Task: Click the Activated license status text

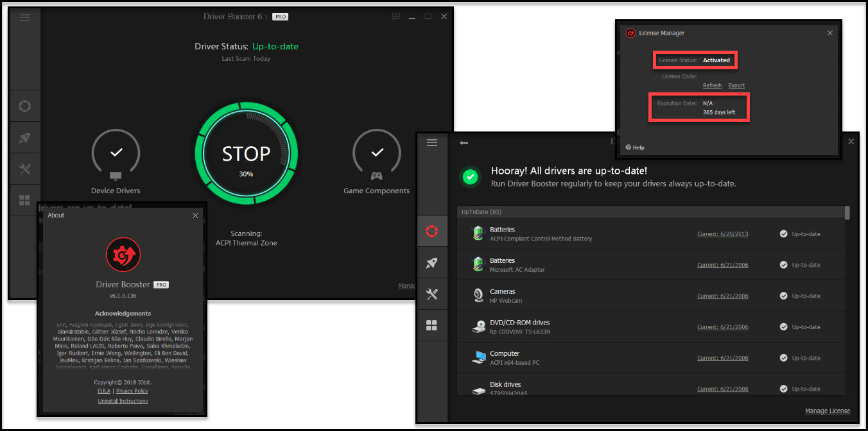Action: click(x=716, y=60)
